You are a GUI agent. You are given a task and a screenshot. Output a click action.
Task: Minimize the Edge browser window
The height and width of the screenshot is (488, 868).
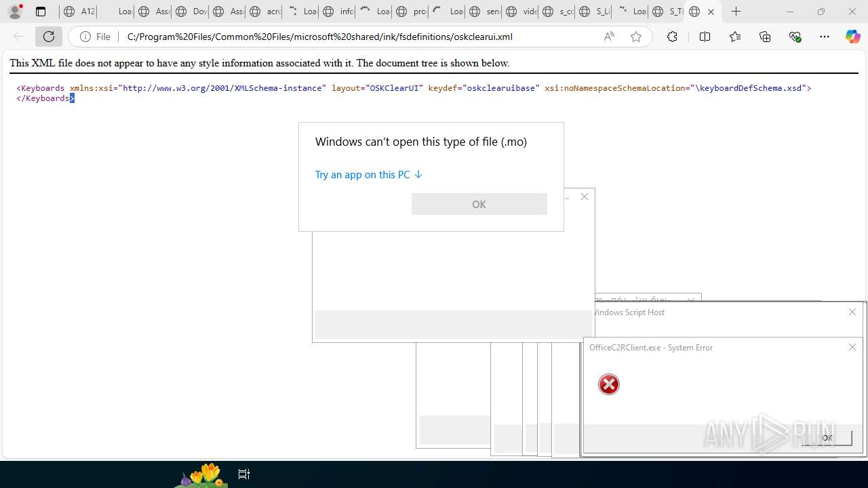click(790, 12)
